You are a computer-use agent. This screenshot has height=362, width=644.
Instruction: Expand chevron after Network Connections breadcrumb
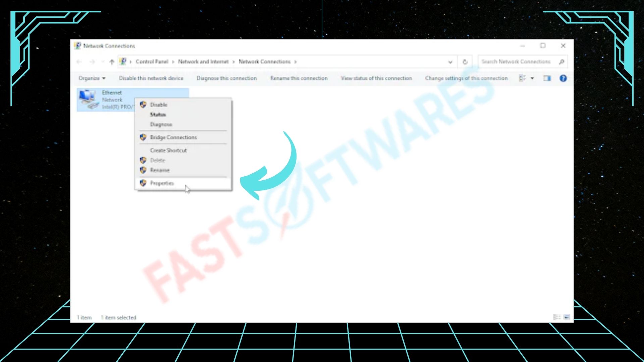(x=296, y=62)
